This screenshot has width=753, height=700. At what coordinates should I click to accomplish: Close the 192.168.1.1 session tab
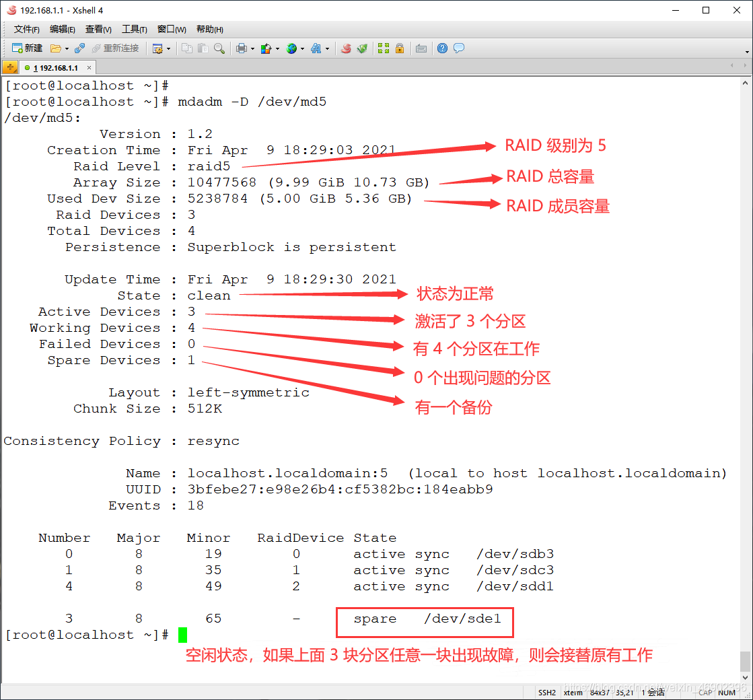click(89, 68)
